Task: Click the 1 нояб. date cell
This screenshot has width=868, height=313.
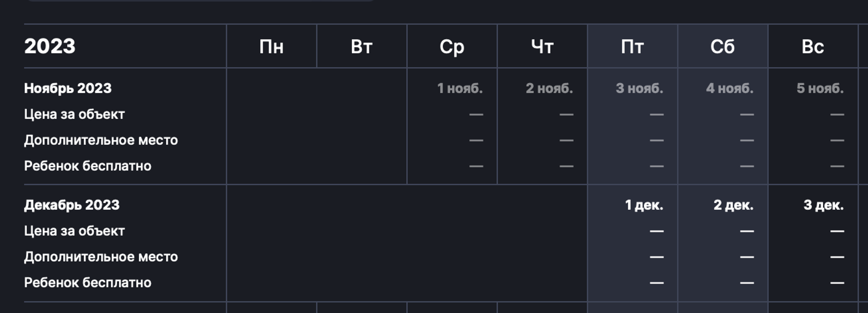Action: 460,88
